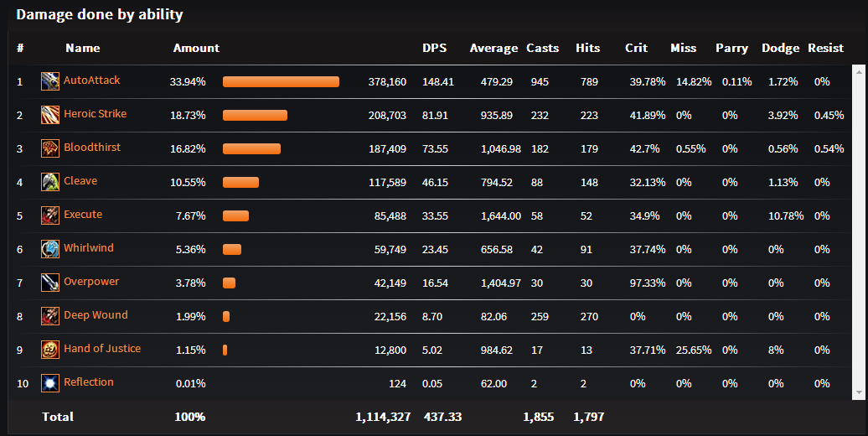Screen dimensions: 868x436
Task: Click the Whirlwind ability icon
Action: 50,249
